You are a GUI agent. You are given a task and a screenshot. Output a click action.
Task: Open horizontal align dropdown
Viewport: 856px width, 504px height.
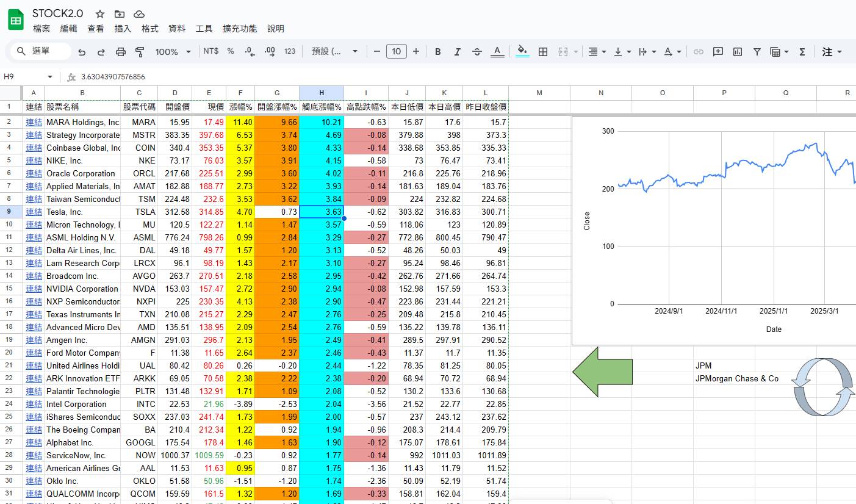click(597, 52)
